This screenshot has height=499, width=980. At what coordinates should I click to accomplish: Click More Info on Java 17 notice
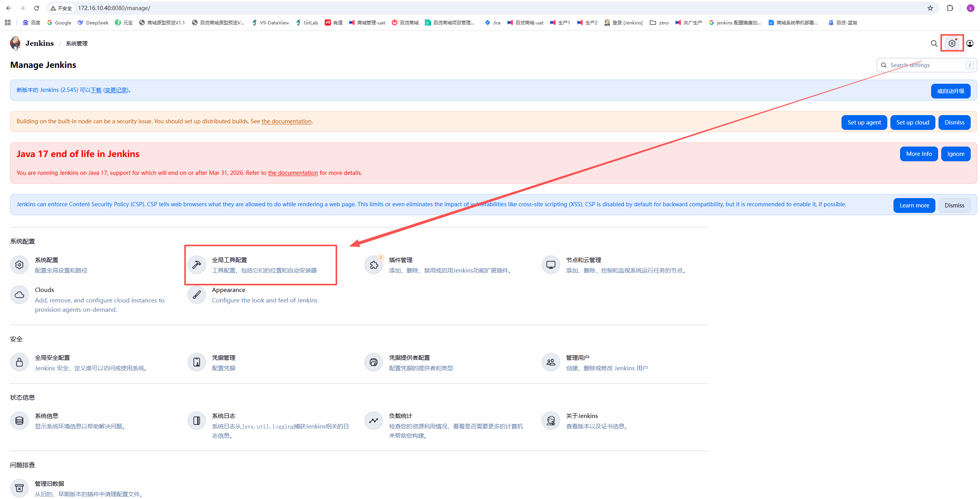click(x=919, y=154)
